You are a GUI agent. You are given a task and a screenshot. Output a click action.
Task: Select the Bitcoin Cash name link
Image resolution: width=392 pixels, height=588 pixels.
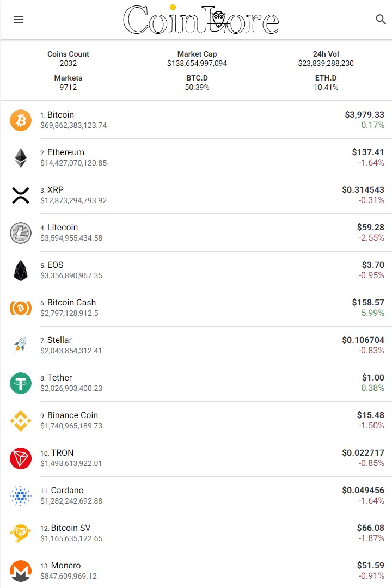pyautogui.click(x=71, y=303)
